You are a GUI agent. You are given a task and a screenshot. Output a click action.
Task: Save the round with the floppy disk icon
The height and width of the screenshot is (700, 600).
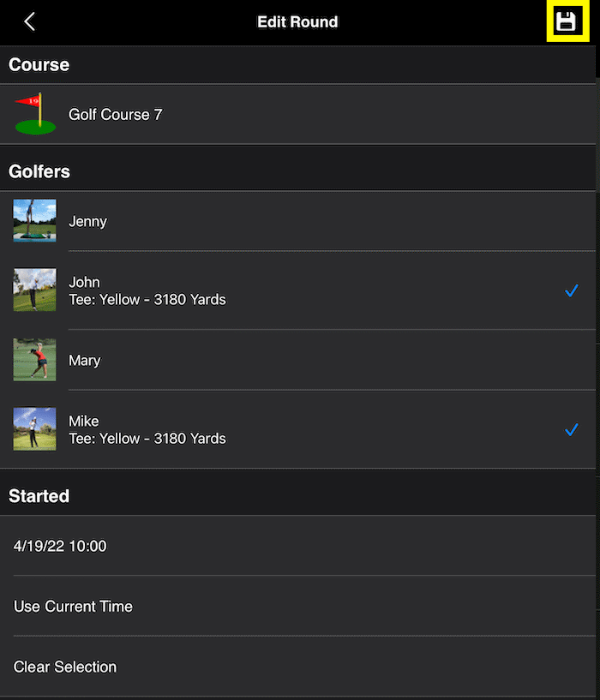point(567,21)
